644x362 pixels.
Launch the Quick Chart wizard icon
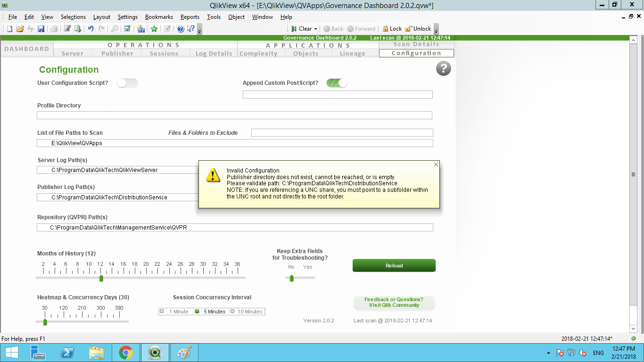point(141,29)
